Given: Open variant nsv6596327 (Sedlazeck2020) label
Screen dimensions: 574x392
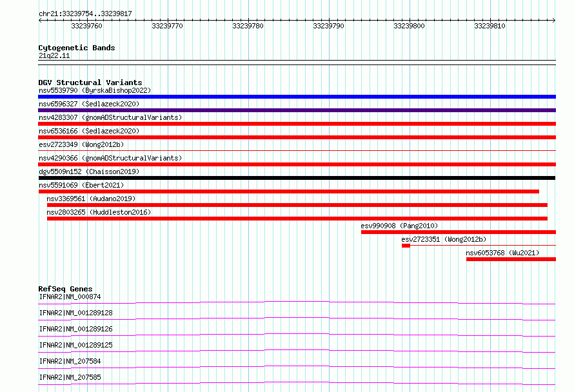Looking at the screenshot, I should (89, 104).
